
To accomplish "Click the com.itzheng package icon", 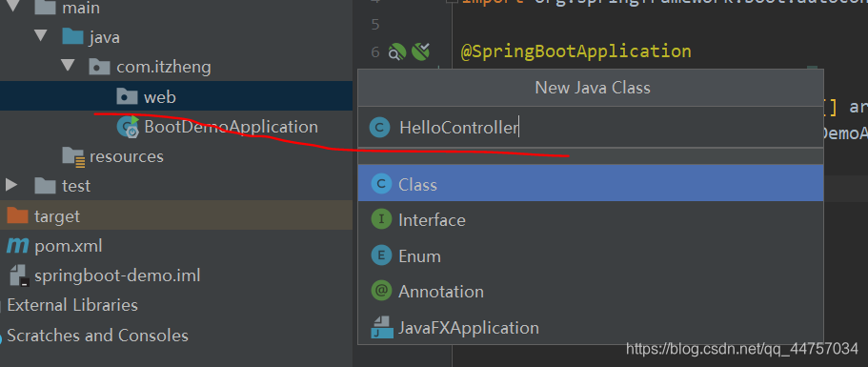I will (x=100, y=67).
